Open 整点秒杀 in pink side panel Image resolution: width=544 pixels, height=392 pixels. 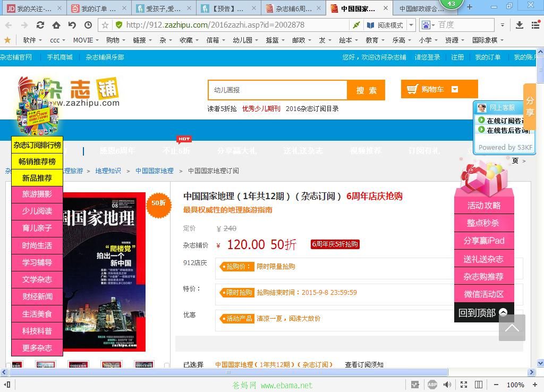click(x=484, y=223)
